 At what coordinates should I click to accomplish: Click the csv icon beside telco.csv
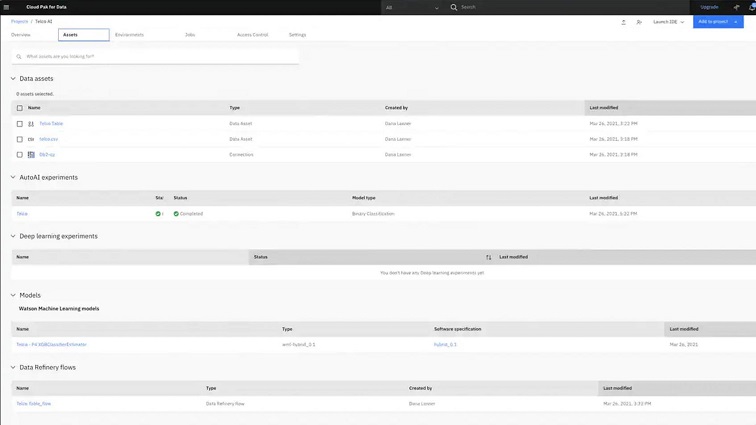coord(31,139)
